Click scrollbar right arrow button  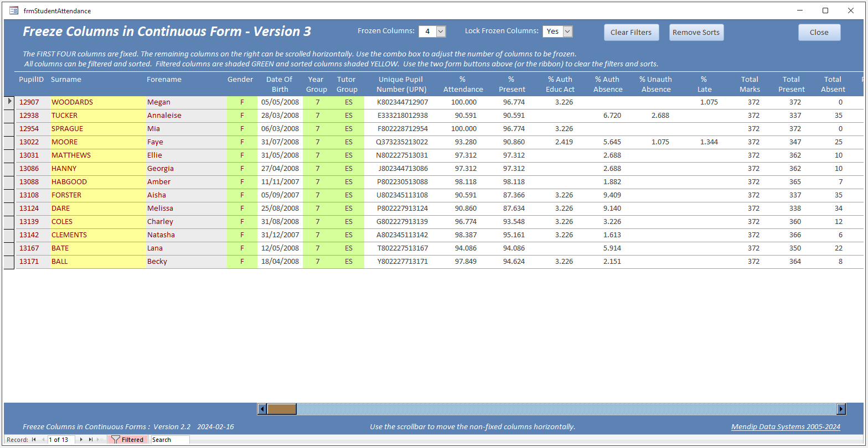pos(841,409)
